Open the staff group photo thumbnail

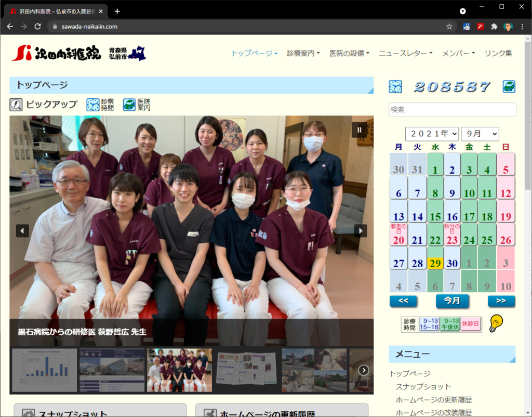179,370
